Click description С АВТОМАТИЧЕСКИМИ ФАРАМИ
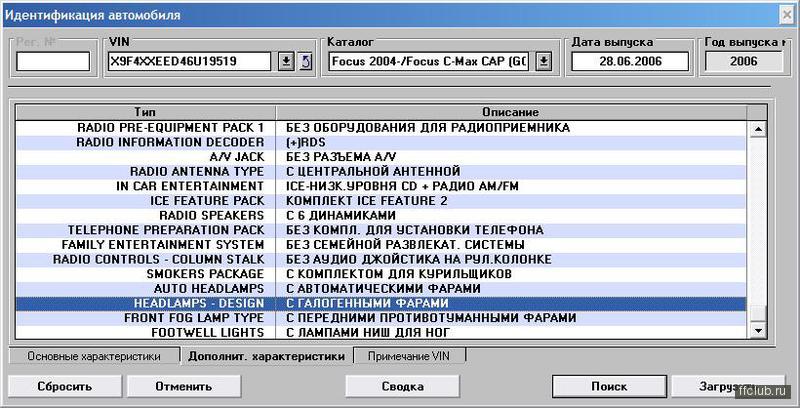The image size is (800, 408). [383, 289]
